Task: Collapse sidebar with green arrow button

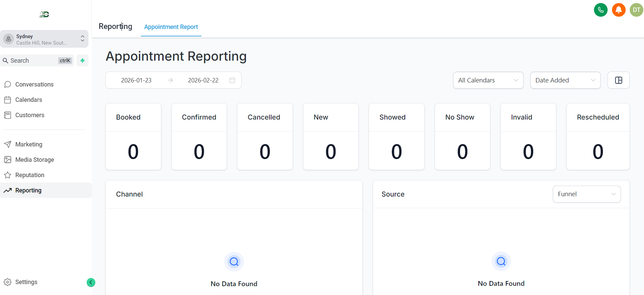Action: [x=91, y=282]
